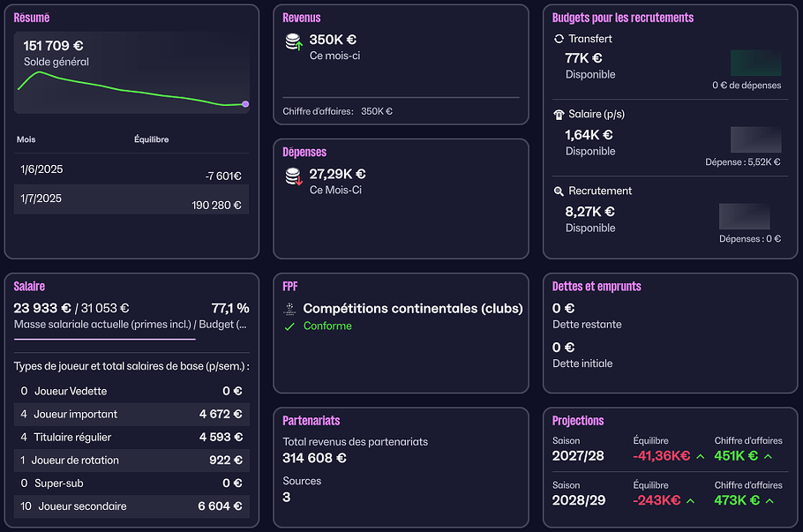Click the Revenus coins icon
Screen dimensions: 803x532
[293, 42]
